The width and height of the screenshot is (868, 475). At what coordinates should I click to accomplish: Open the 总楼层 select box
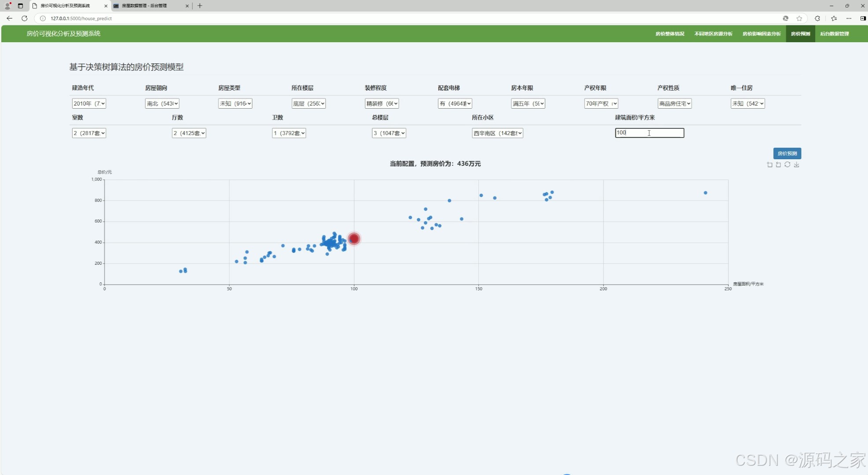click(x=389, y=133)
